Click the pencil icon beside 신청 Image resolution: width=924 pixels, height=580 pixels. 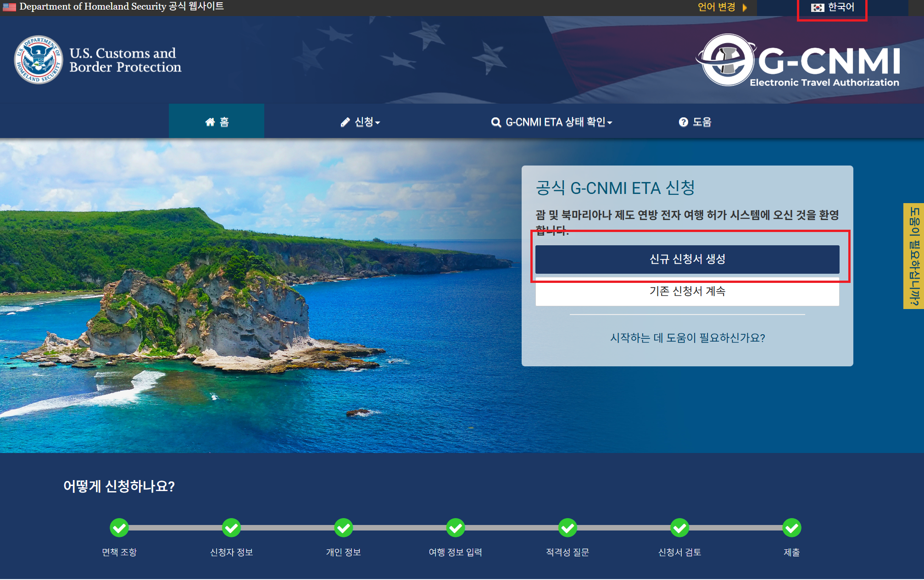(x=345, y=122)
